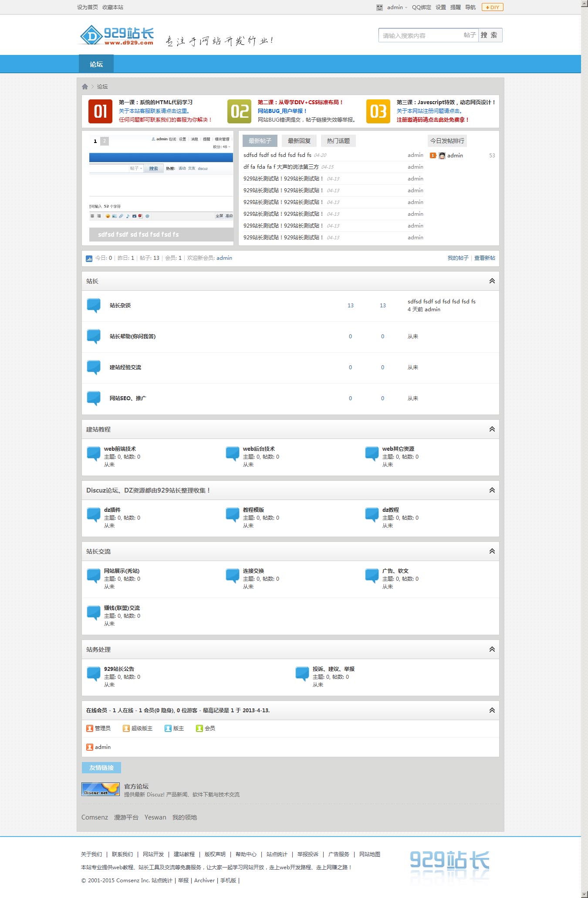The image size is (588, 898).
Task: Click admin's avatar in today's ranking
Action: (x=442, y=156)
